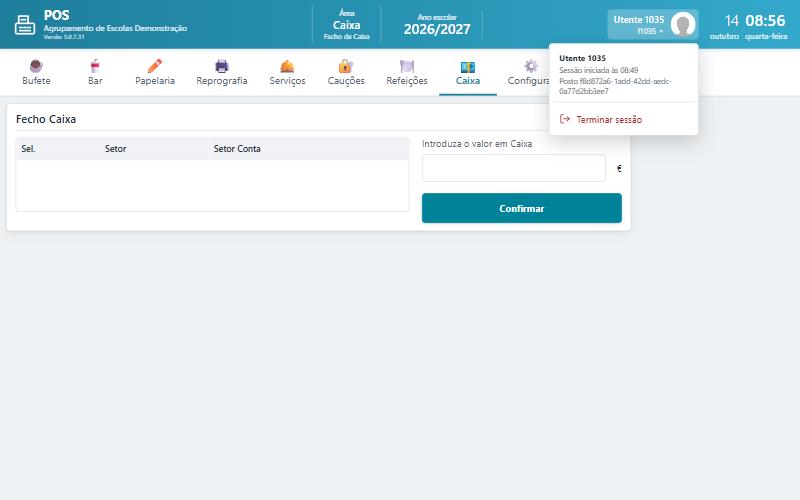Focus the cash value input field
The image size is (800, 500).
(x=513, y=168)
